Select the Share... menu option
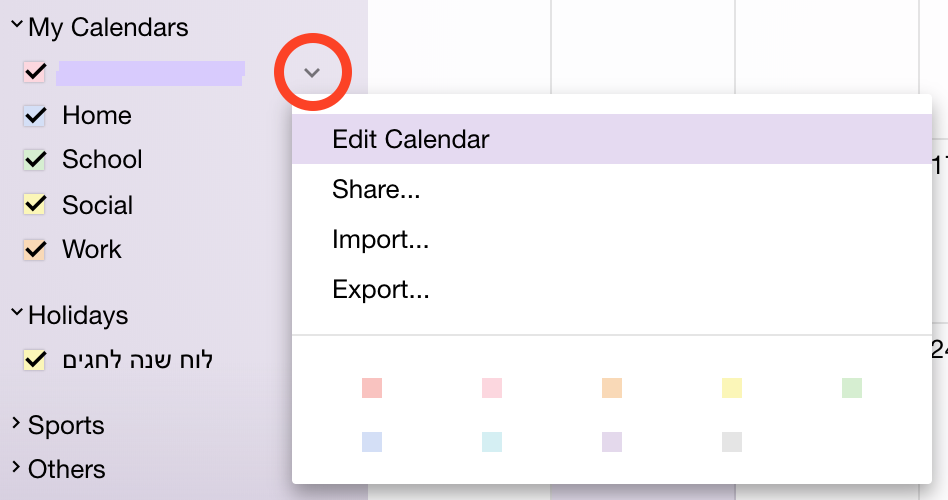 [376, 190]
